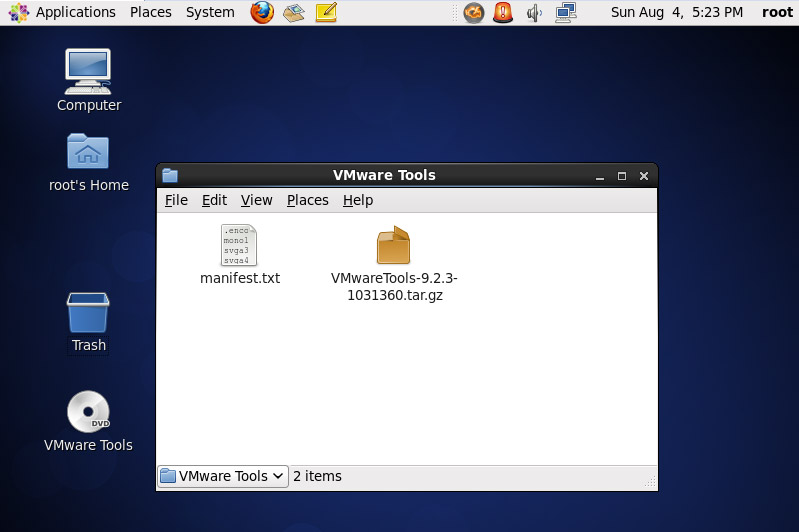This screenshot has height=532, width=799.
Task: Click the folder icon in window title bar
Action: click(x=170, y=176)
